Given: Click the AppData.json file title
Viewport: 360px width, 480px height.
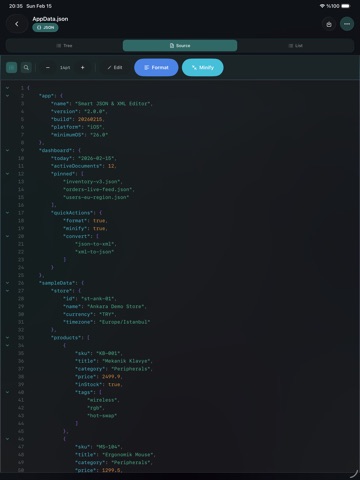Looking at the screenshot, I should 50,19.
